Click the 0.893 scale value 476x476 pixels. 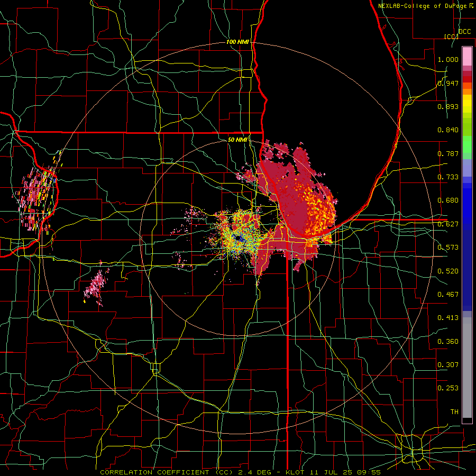click(x=448, y=106)
